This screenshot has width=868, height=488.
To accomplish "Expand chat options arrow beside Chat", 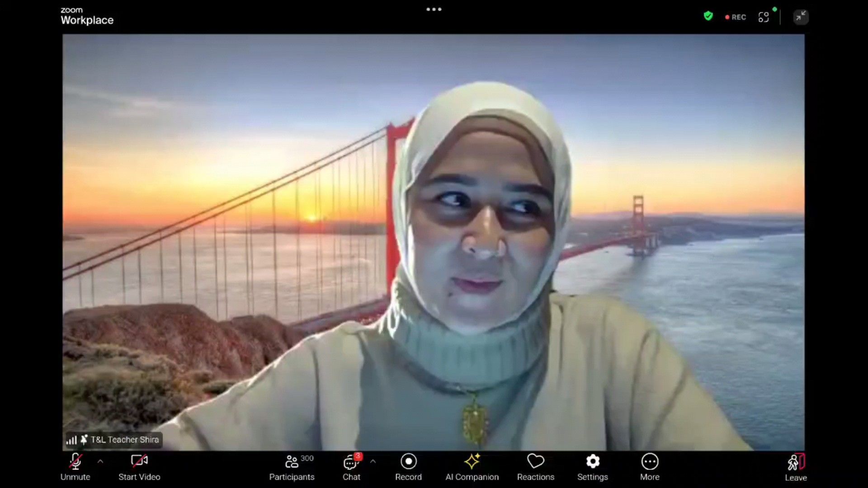I will click(x=373, y=461).
